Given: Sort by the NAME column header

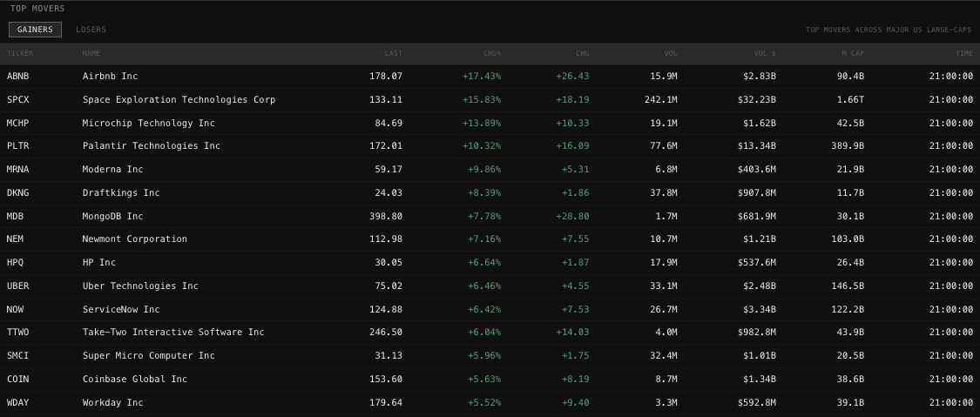Looking at the screenshot, I should pyautogui.click(x=91, y=53).
